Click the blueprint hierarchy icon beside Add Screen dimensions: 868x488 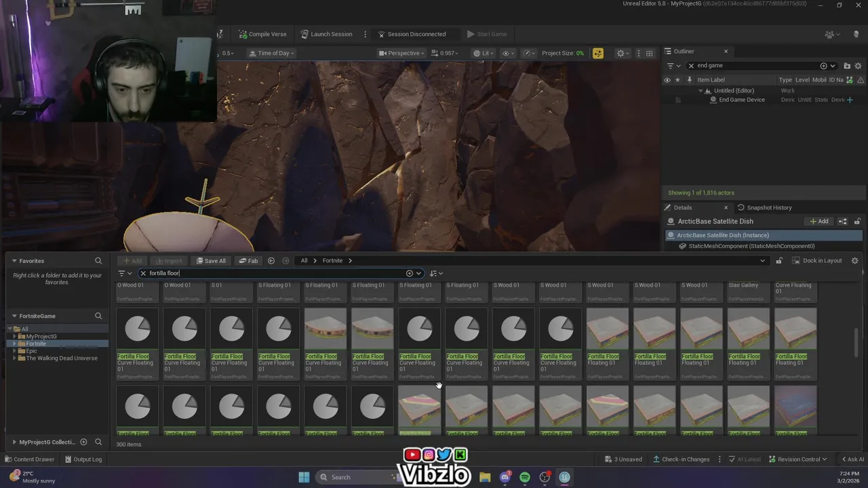(843, 221)
